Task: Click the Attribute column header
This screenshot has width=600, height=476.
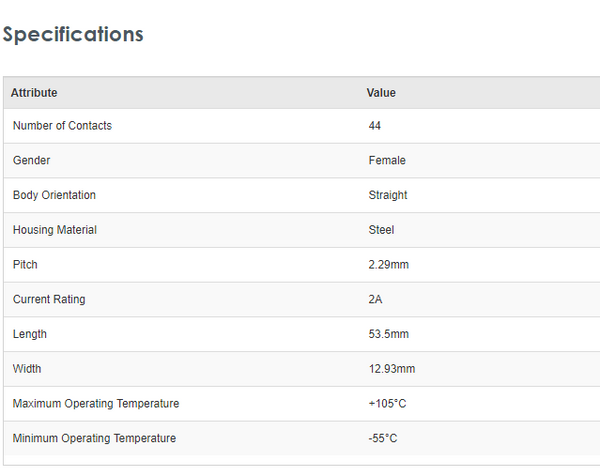Action: point(34,93)
